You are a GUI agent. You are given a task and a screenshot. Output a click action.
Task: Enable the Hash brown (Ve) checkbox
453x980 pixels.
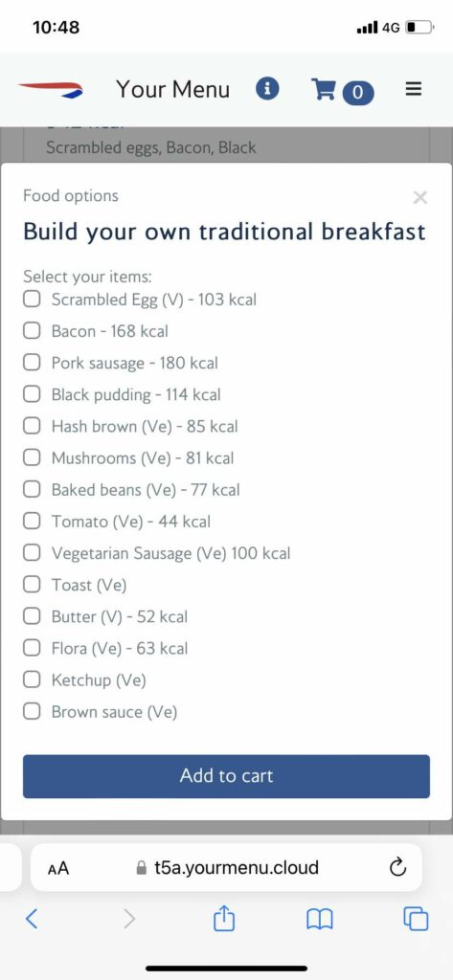pos(32,426)
